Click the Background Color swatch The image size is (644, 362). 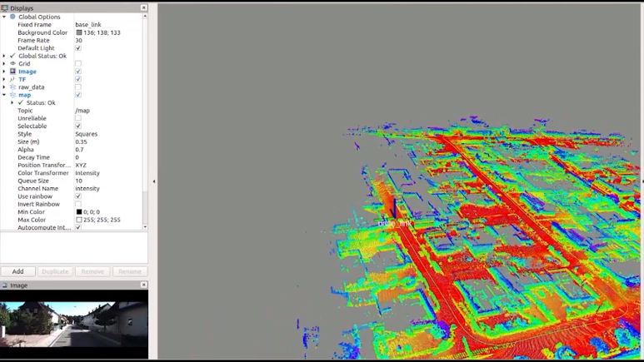tap(79, 32)
